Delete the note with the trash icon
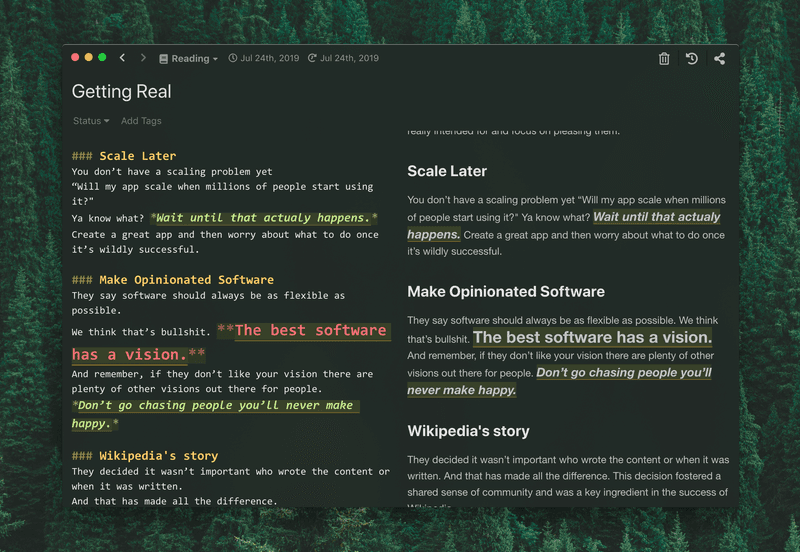The image size is (800, 552). tap(664, 59)
